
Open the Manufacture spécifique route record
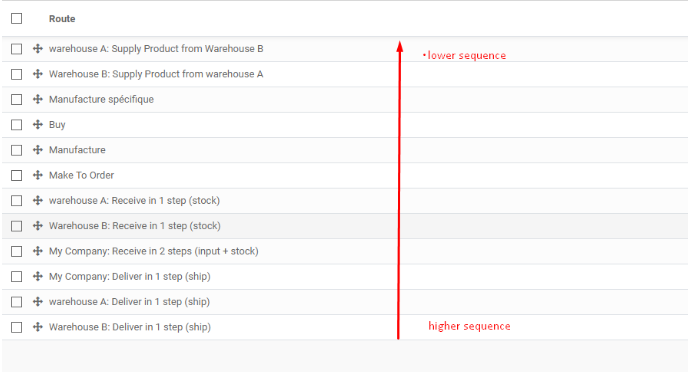[x=102, y=99]
